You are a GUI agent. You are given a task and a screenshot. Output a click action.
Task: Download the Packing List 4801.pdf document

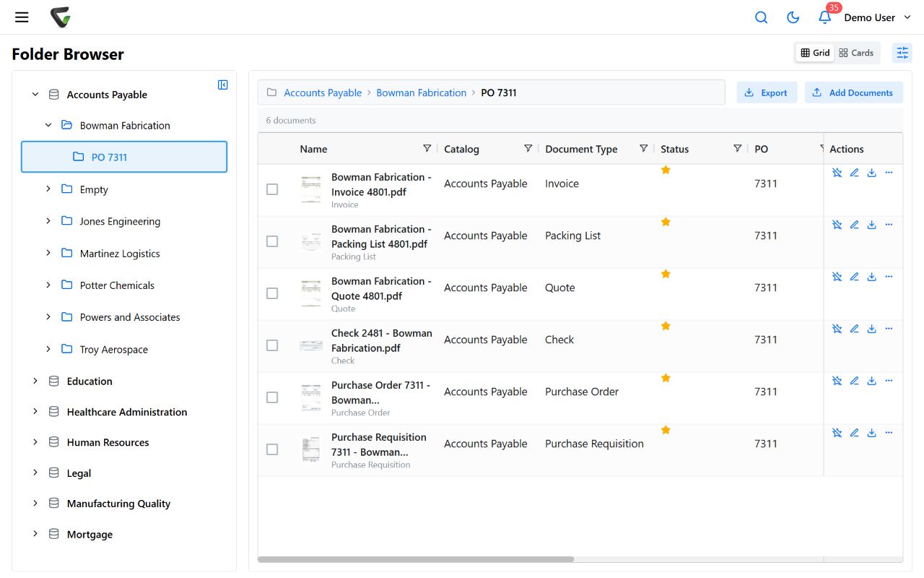[x=871, y=225]
